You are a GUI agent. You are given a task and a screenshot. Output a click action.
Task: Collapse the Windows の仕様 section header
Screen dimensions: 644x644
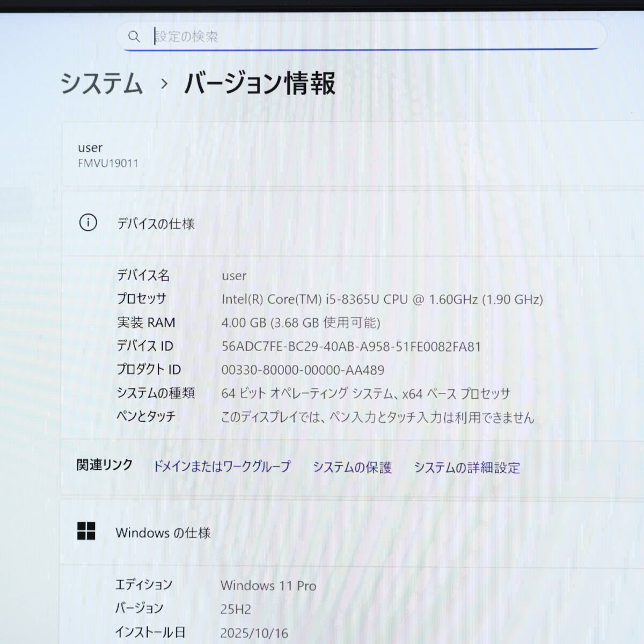click(352, 532)
